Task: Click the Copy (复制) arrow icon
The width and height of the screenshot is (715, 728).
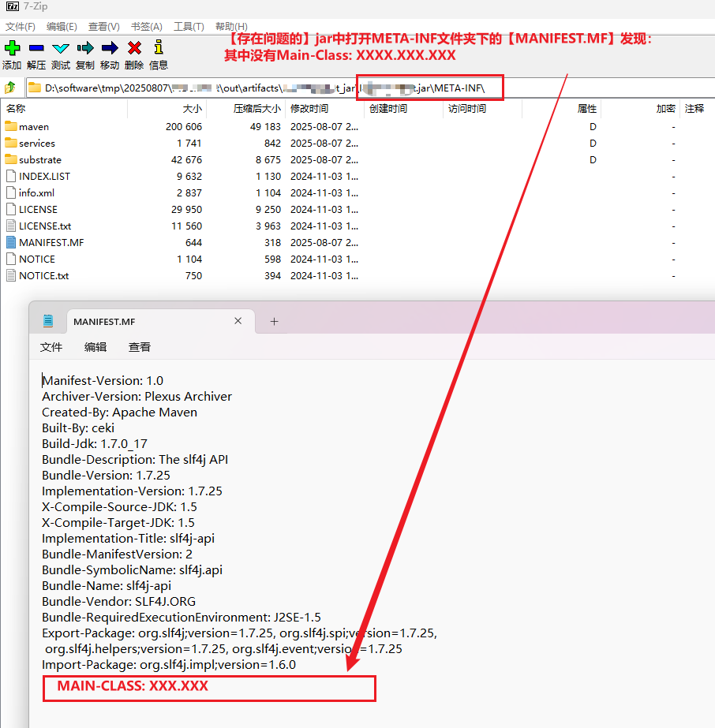Action: (x=85, y=48)
